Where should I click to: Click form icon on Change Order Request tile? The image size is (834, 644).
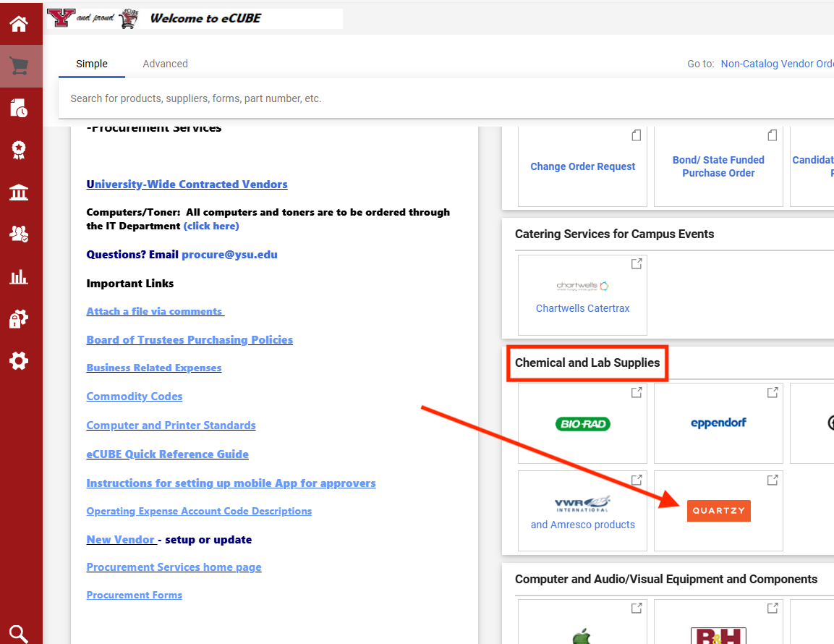(637, 135)
